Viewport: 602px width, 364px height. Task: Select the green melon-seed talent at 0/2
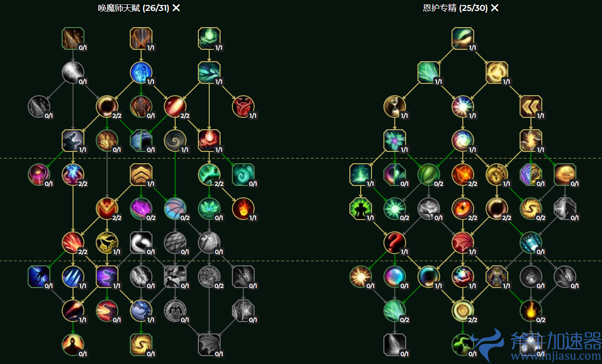[x=429, y=175]
